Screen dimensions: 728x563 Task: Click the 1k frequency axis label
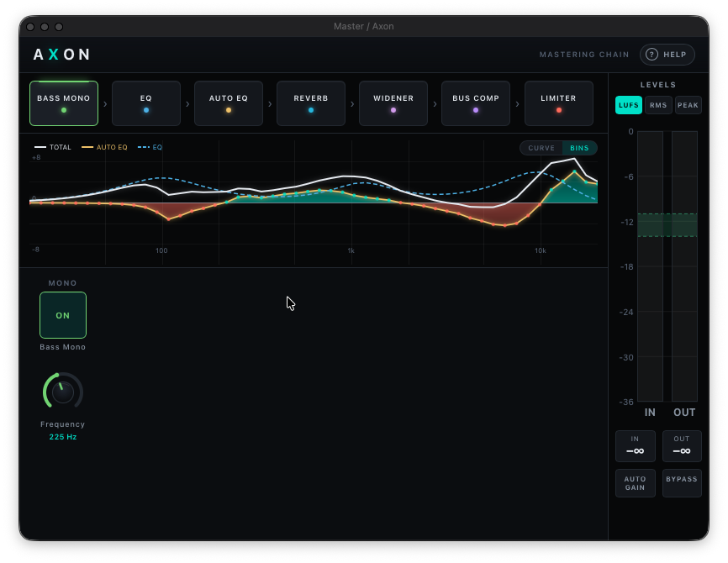click(x=351, y=250)
